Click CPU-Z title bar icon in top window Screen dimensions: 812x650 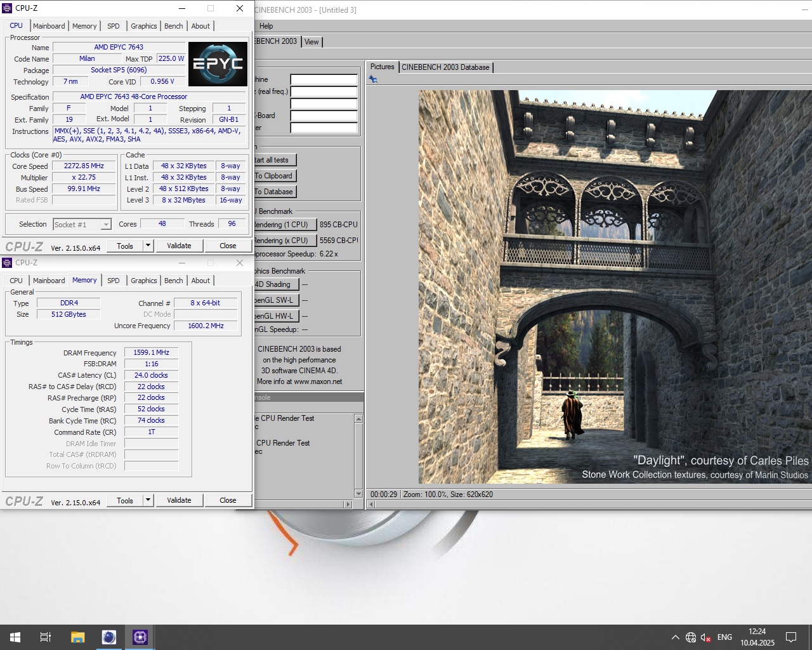(8, 8)
